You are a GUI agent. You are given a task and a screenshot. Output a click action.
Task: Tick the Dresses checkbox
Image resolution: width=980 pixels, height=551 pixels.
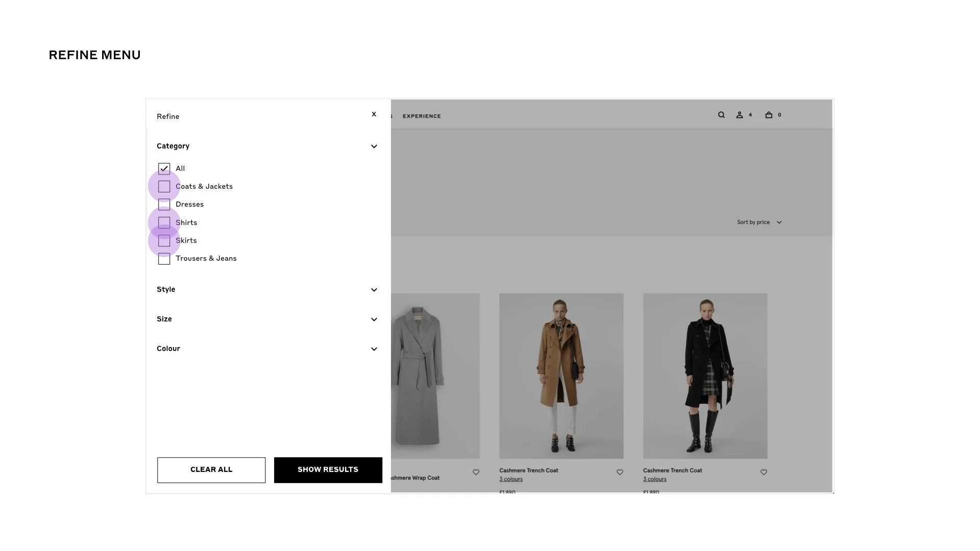tap(164, 205)
